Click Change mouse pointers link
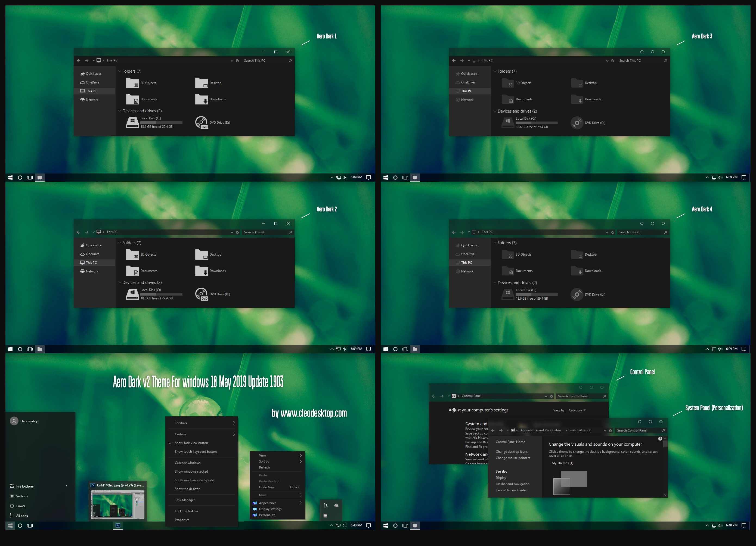Viewport: 756px width, 546px height. pos(513,458)
